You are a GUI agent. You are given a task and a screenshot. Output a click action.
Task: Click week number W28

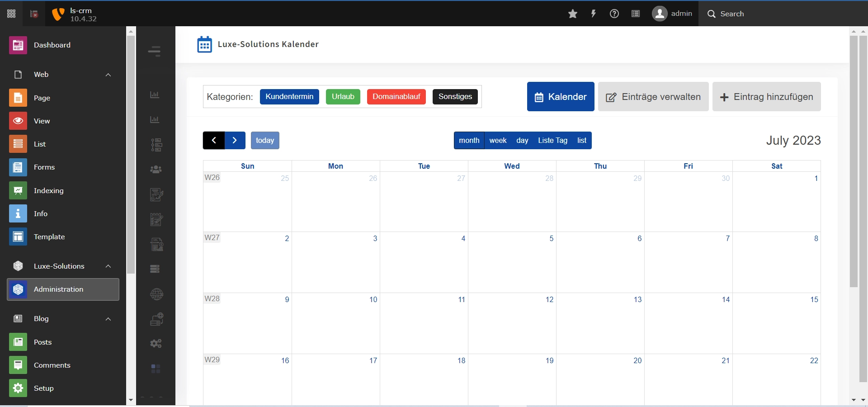[x=212, y=298]
